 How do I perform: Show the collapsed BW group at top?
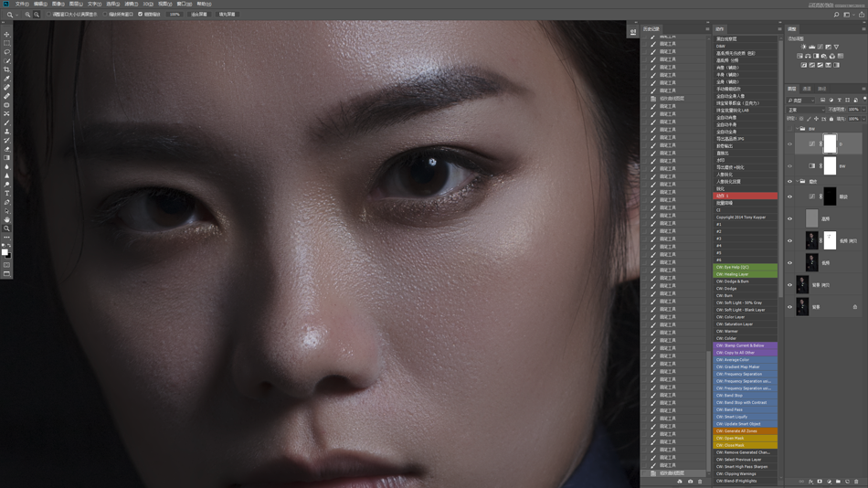click(790, 129)
